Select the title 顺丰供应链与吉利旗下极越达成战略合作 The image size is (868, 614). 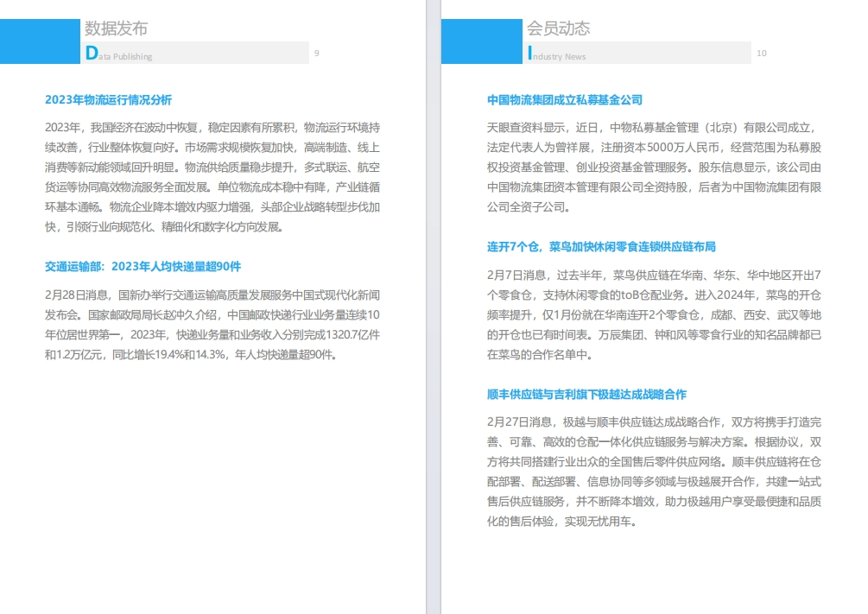[x=586, y=394]
